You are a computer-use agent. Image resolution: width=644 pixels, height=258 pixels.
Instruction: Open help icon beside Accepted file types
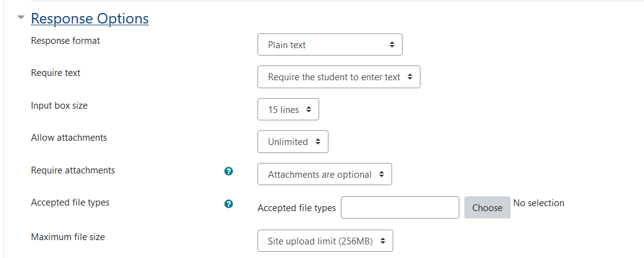pos(229,204)
